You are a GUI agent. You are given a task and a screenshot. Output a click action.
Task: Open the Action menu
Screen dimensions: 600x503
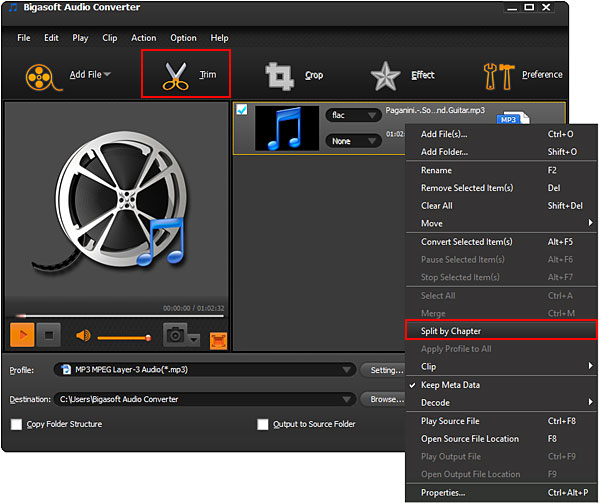[x=143, y=38]
